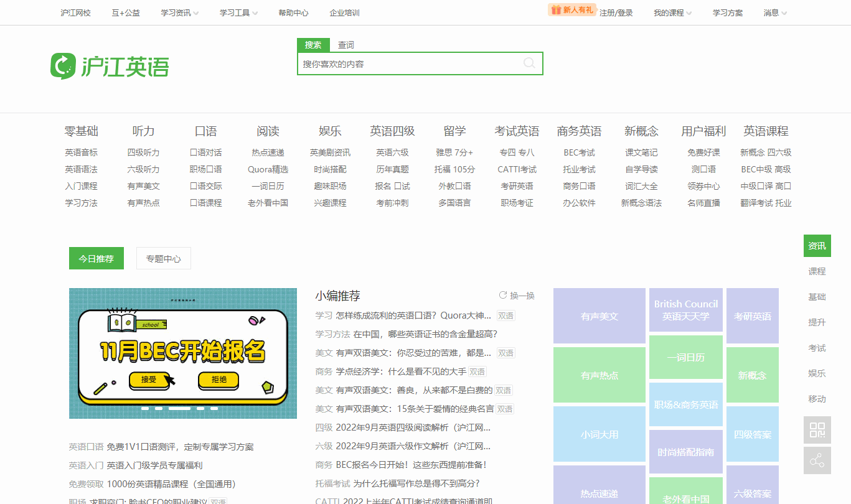The width and height of the screenshot is (851, 504).
Task: Click the British Council 英语天天学 tile
Action: (686, 310)
